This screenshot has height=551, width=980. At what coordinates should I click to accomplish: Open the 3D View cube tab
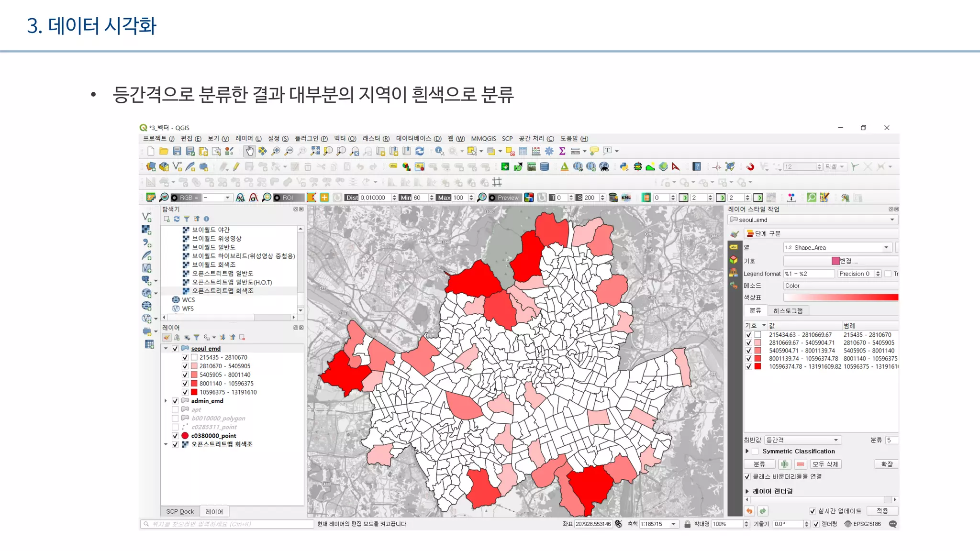tap(734, 260)
